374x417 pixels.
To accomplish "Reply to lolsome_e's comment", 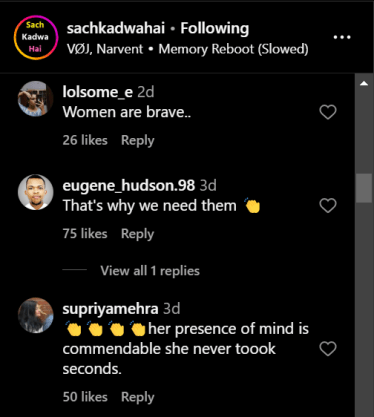I will point(138,140).
